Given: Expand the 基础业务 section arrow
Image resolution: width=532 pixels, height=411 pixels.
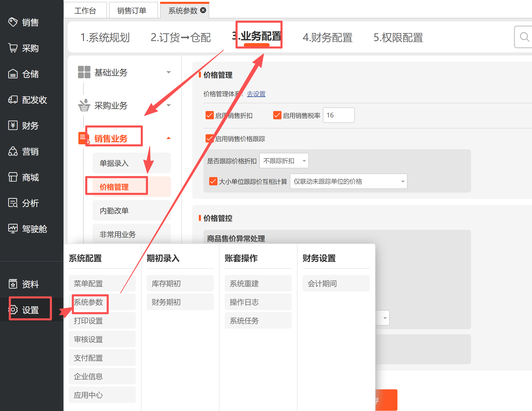Looking at the screenshot, I should tap(169, 72).
